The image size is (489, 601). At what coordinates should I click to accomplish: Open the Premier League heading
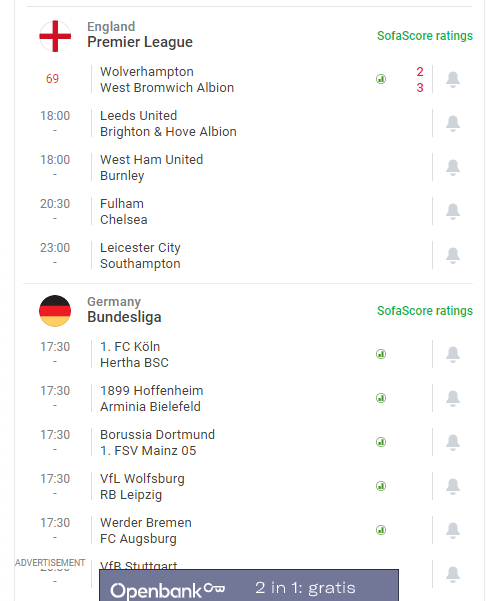tap(140, 42)
